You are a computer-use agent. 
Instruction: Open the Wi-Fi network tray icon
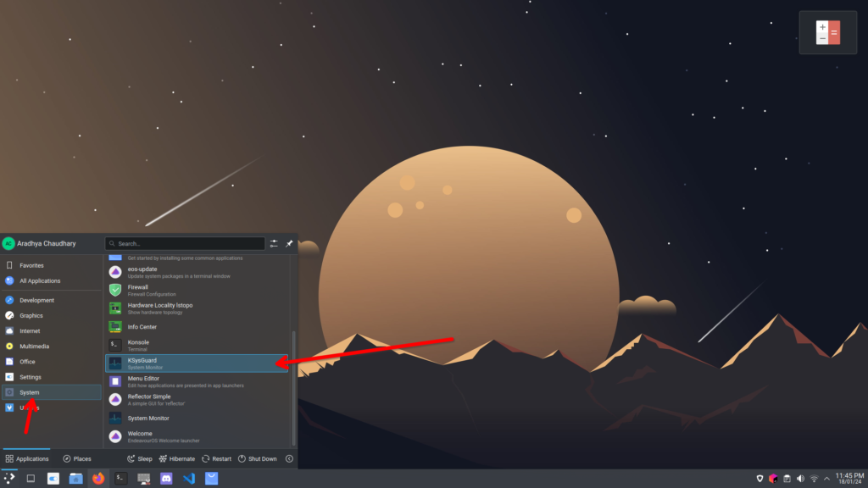(x=814, y=479)
